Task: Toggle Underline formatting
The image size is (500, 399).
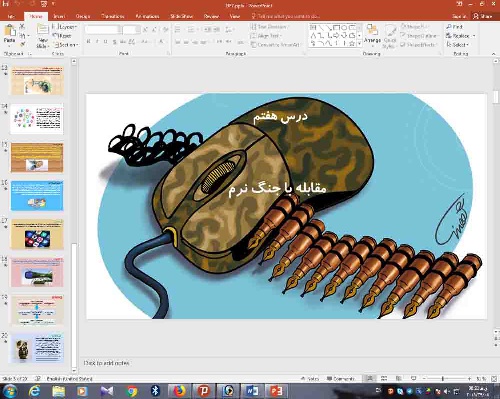Action: point(105,42)
